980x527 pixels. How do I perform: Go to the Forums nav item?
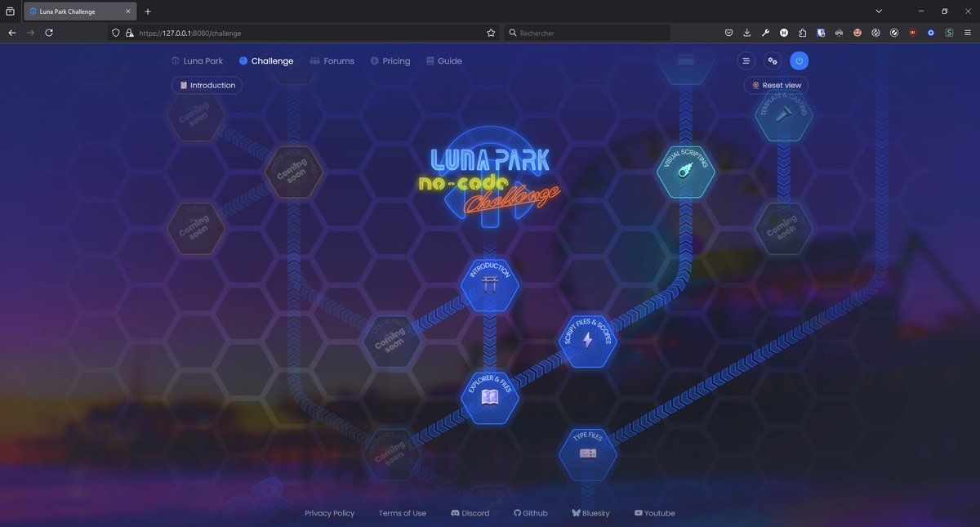(332, 60)
